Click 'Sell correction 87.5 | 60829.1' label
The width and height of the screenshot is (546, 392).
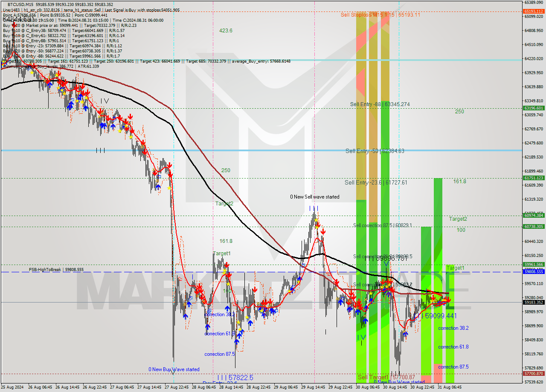click(x=383, y=225)
